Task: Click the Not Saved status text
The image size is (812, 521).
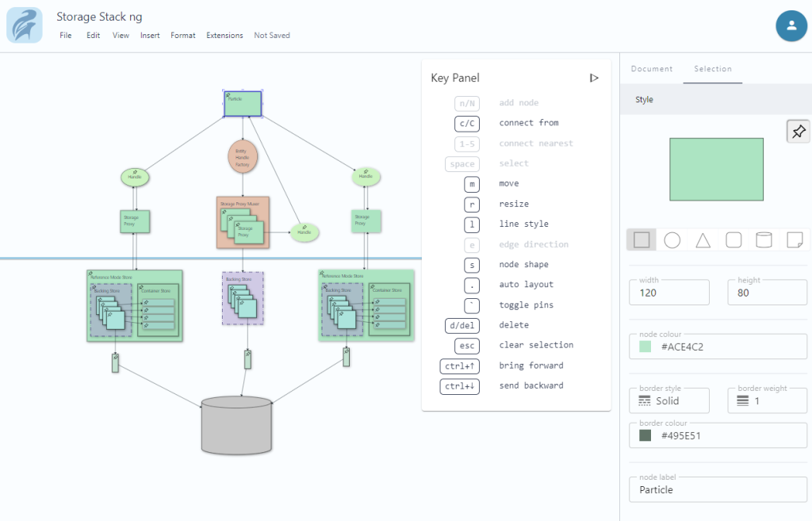Action: click(x=272, y=35)
